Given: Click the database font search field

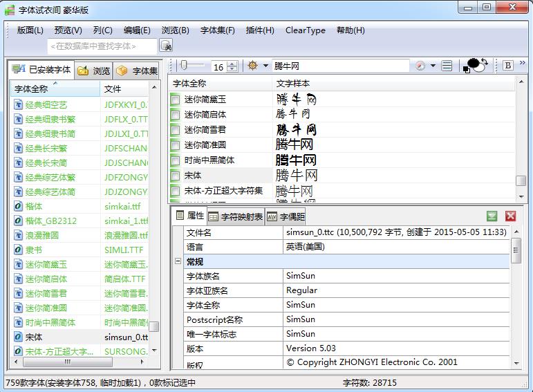Looking at the screenshot, I should (x=102, y=46).
